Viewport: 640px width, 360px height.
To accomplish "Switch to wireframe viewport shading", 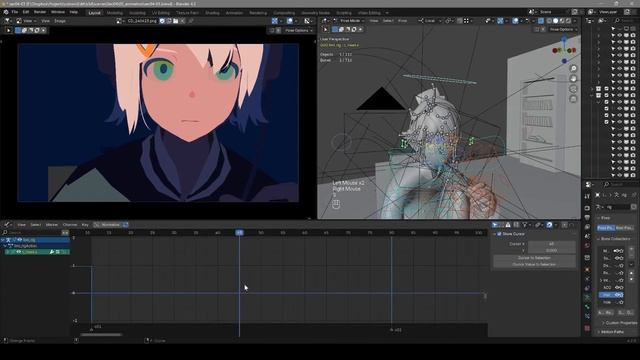I will pyautogui.click(x=549, y=20).
